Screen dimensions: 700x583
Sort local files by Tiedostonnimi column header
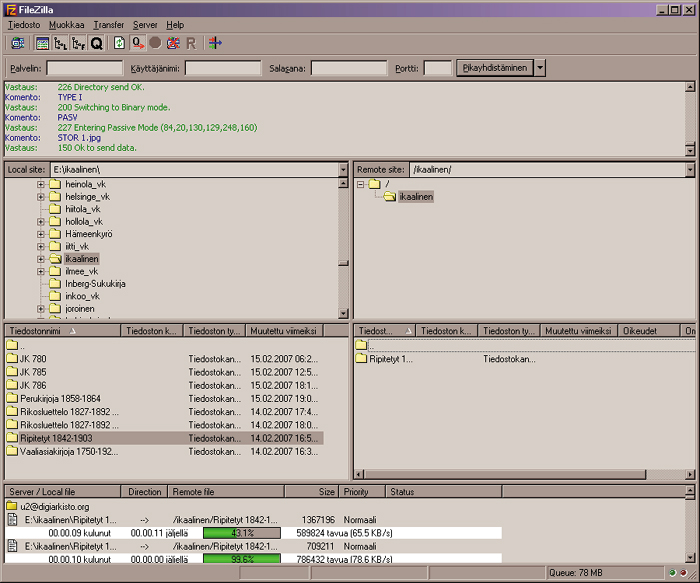62,331
